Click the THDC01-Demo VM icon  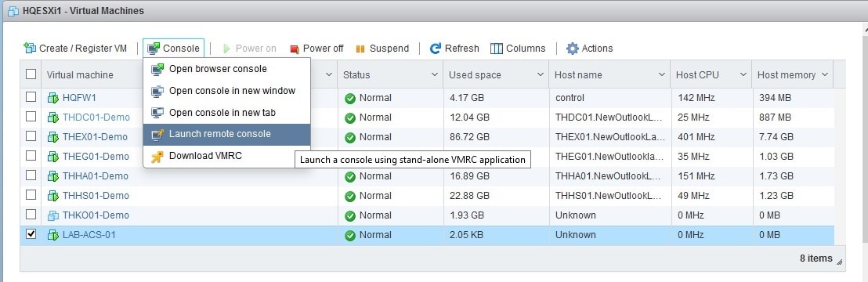coord(53,117)
